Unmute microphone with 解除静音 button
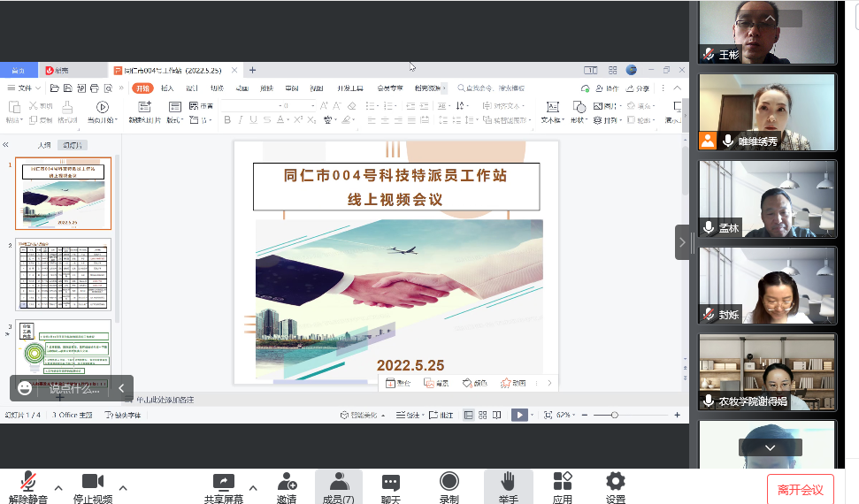859x504 pixels. click(28, 487)
